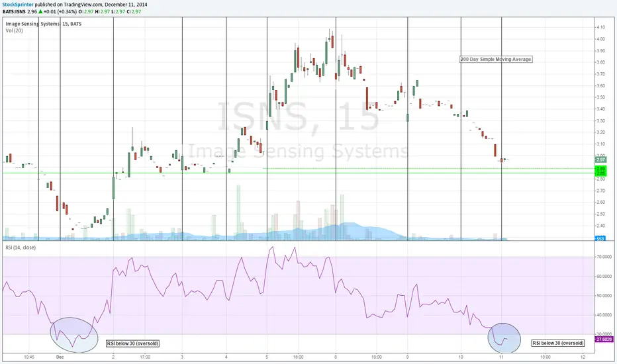Viewport: 617px width, 364px height.
Task: Click the green 2.97 current price tag
Action: pos(601,159)
